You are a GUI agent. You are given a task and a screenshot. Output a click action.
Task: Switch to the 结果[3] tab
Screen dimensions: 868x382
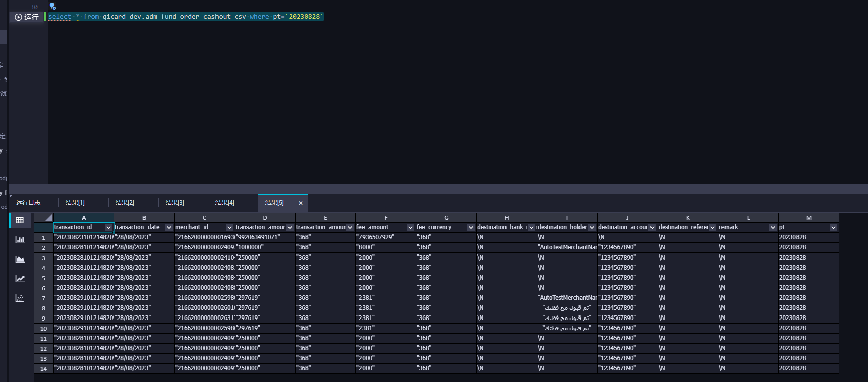click(175, 203)
